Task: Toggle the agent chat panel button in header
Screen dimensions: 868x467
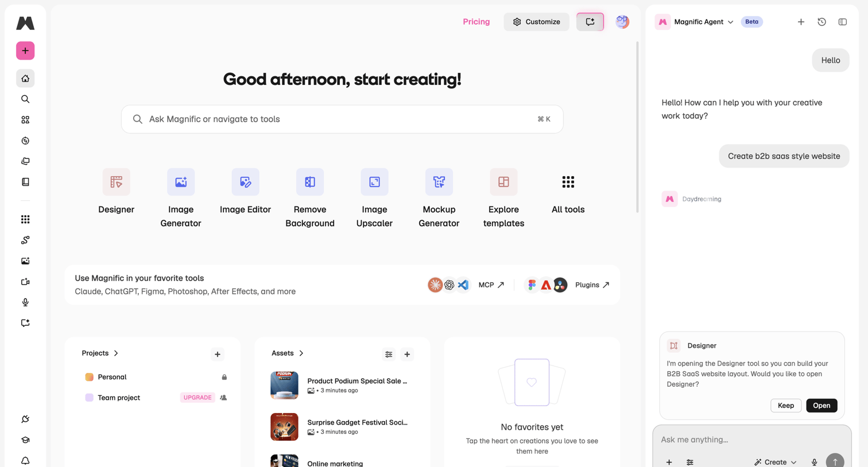Action: (x=590, y=22)
